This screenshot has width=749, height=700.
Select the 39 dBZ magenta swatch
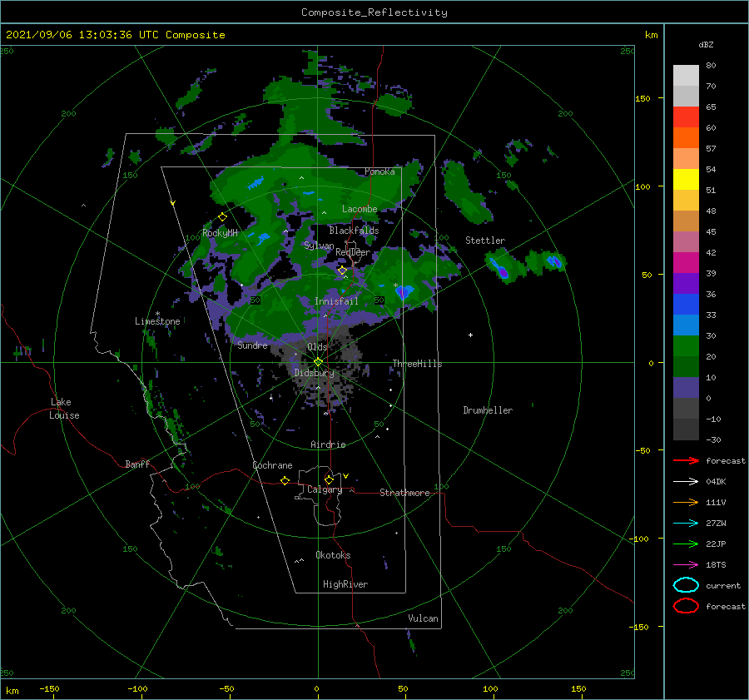click(x=686, y=262)
